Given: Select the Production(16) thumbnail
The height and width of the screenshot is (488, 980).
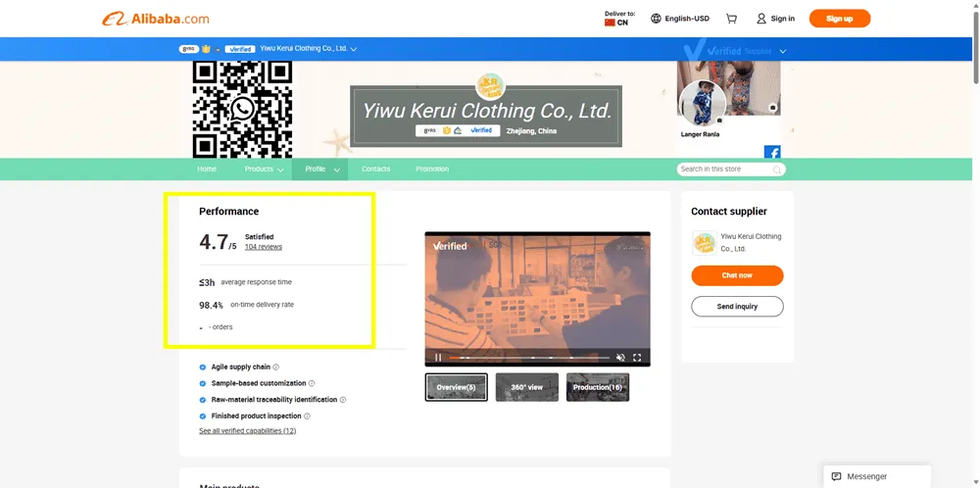Looking at the screenshot, I should (598, 387).
